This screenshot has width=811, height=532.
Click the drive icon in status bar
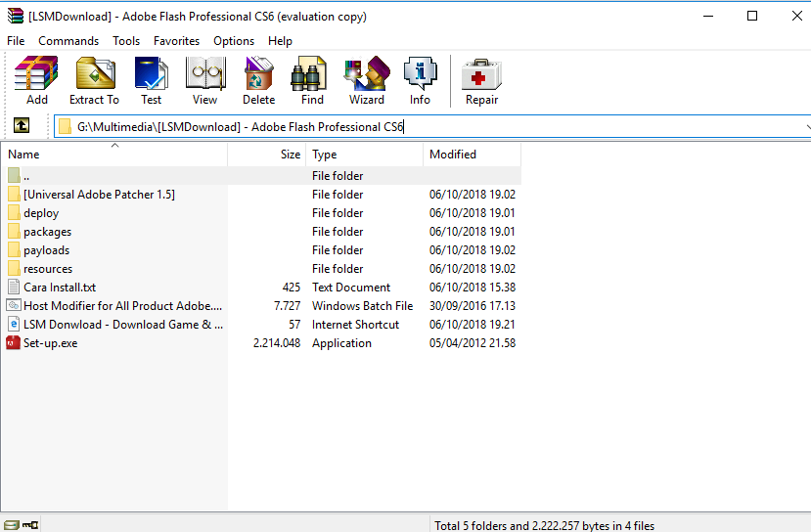point(11,525)
